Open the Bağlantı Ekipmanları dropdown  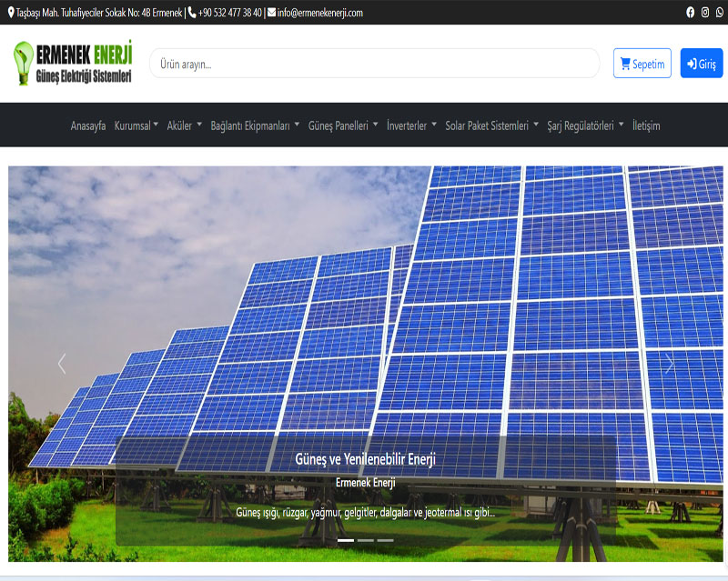pyautogui.click(x=255, y=125)
